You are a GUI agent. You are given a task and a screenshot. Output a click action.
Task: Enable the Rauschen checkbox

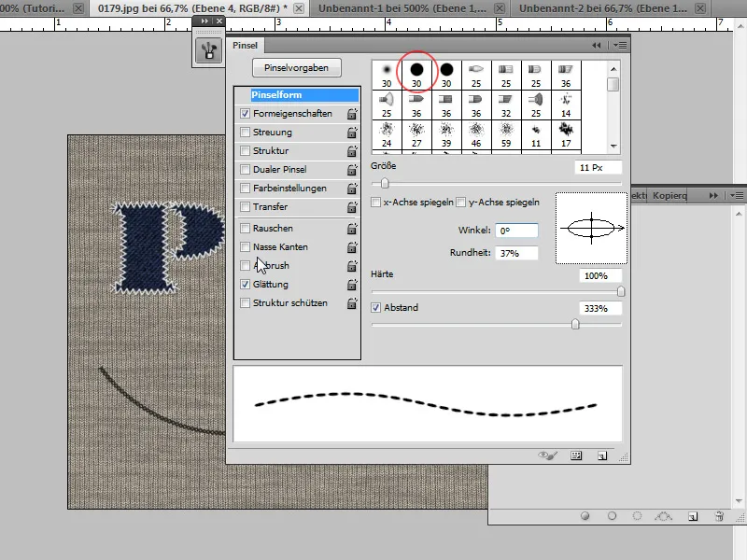245,228
